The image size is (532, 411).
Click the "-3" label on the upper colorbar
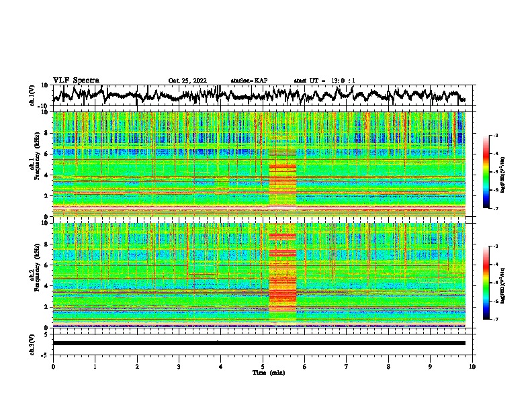495,135
